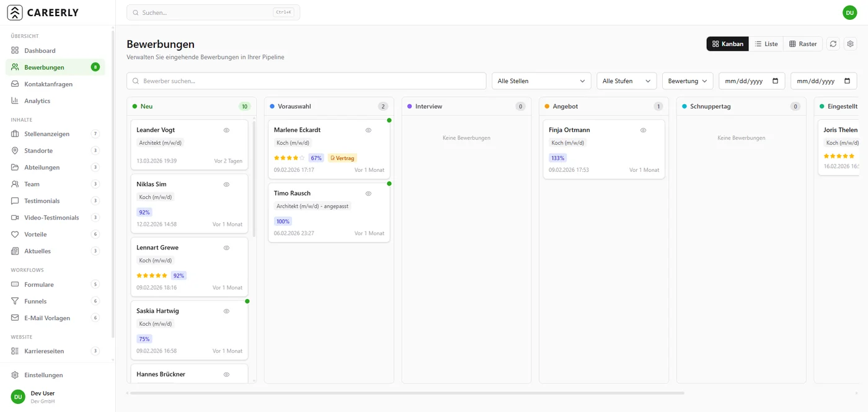The image size is (868, 412).
Task: Open board settings gear icon
Action: click(x=851, y=44)
